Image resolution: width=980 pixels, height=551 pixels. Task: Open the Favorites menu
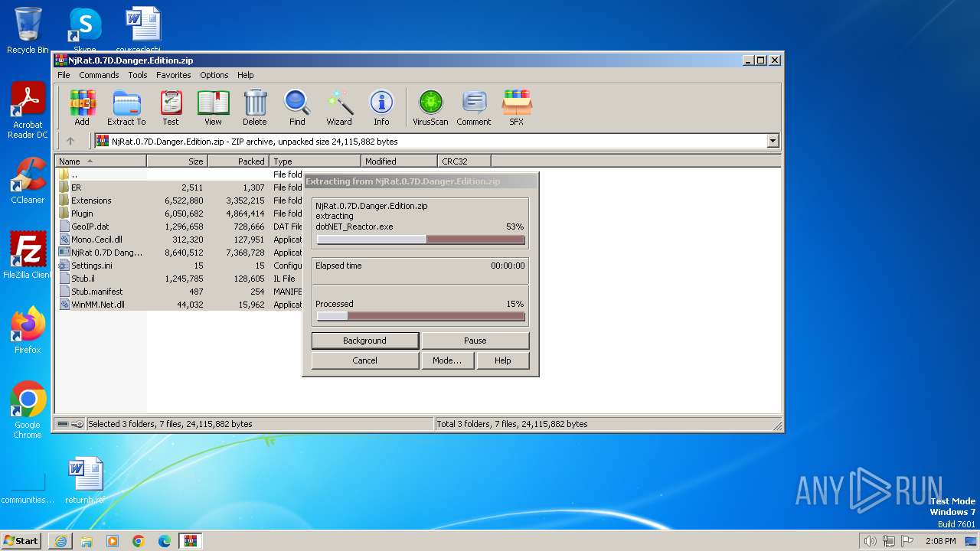point(174,75)
